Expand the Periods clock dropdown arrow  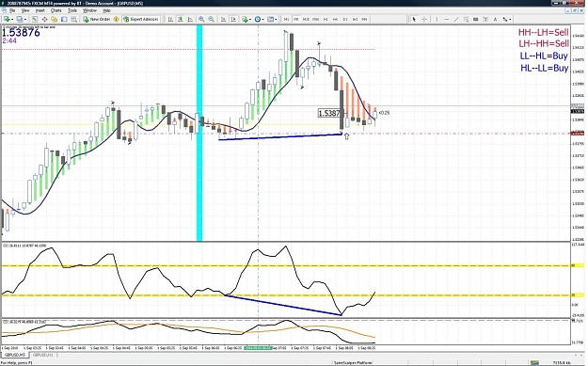263,20
